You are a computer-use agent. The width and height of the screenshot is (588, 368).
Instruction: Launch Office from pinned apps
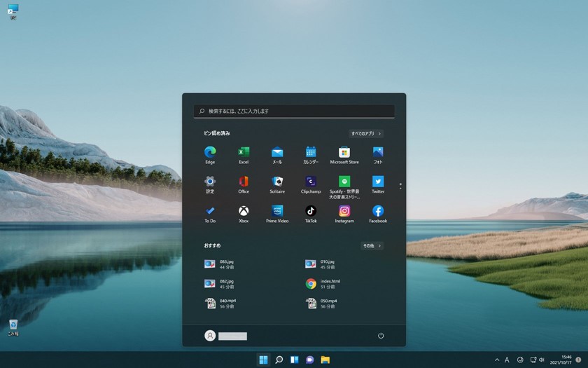click(x=244, y=184)
